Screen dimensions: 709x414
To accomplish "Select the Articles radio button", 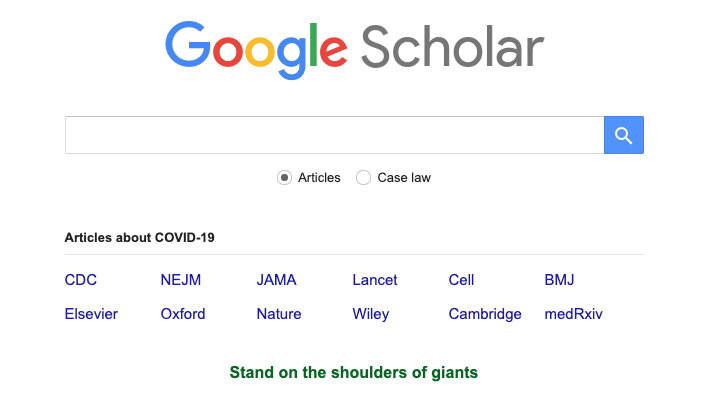I will pos(284,178).
